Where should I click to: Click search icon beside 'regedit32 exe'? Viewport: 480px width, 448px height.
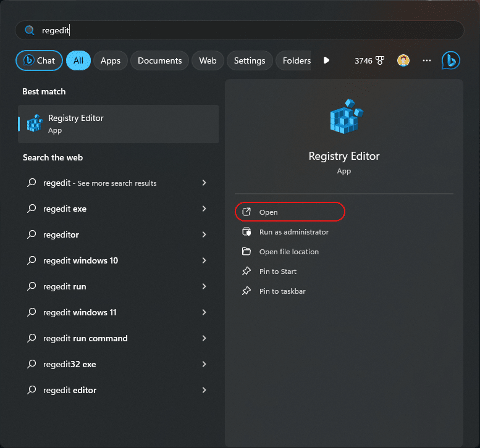(x=32, y=364)
